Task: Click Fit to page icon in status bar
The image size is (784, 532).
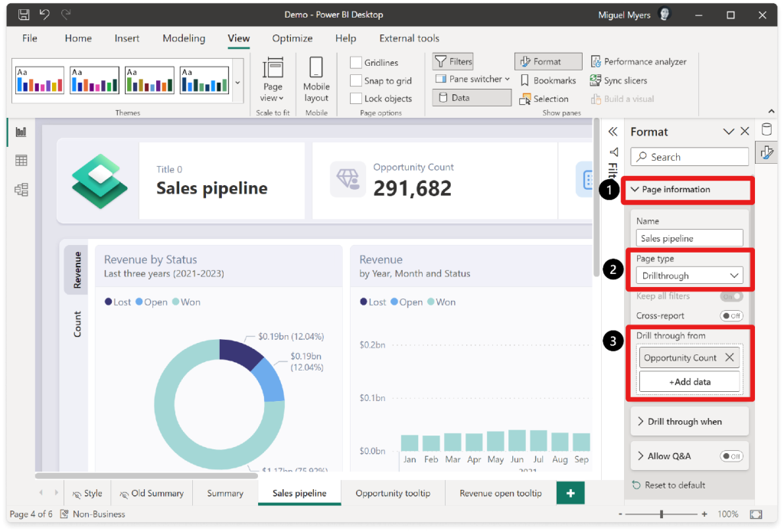Action: [756, 514]
